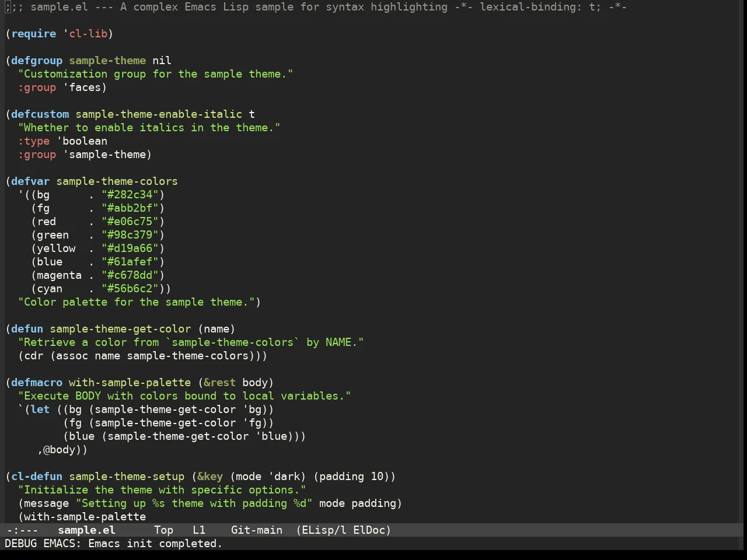Place cursor on the "defmacro" keyword

[37, 383]
